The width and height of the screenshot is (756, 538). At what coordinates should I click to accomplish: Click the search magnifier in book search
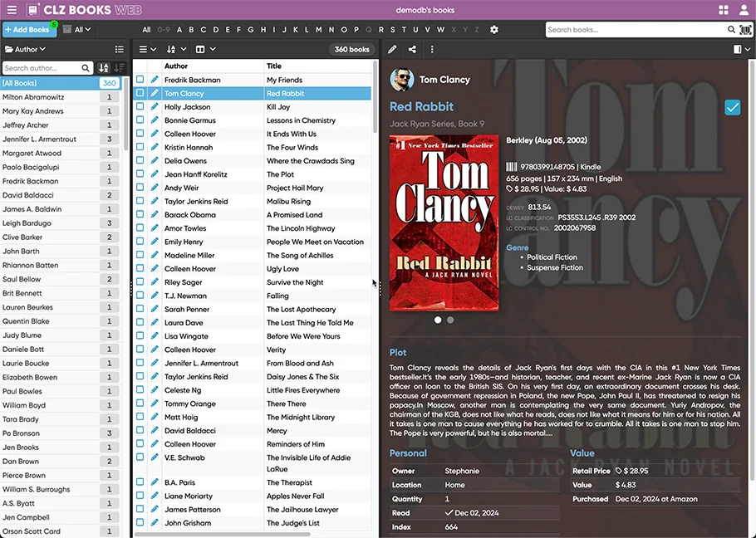pos(731,30)
